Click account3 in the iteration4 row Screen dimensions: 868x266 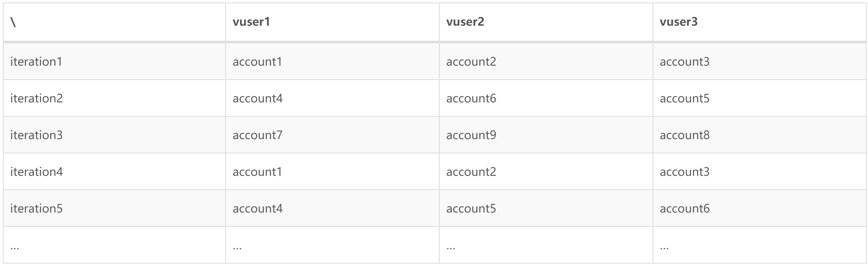pos(685,172)
